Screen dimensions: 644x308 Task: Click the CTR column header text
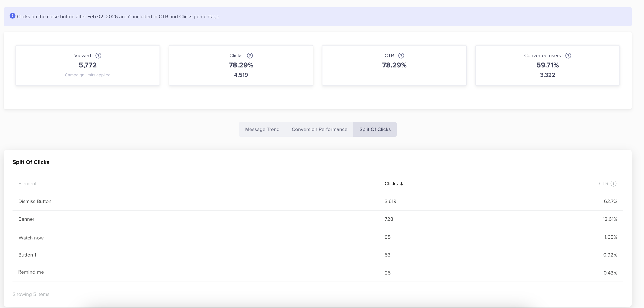pos(603,184)
